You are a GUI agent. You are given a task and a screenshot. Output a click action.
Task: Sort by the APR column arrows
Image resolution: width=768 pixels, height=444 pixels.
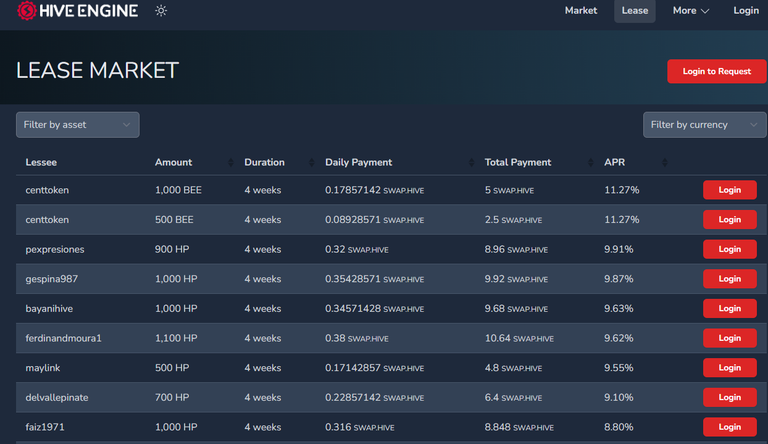point(665,163)
